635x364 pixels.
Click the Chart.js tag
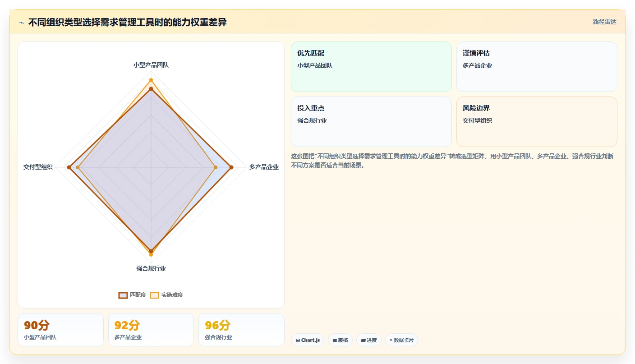pos(308,340)
